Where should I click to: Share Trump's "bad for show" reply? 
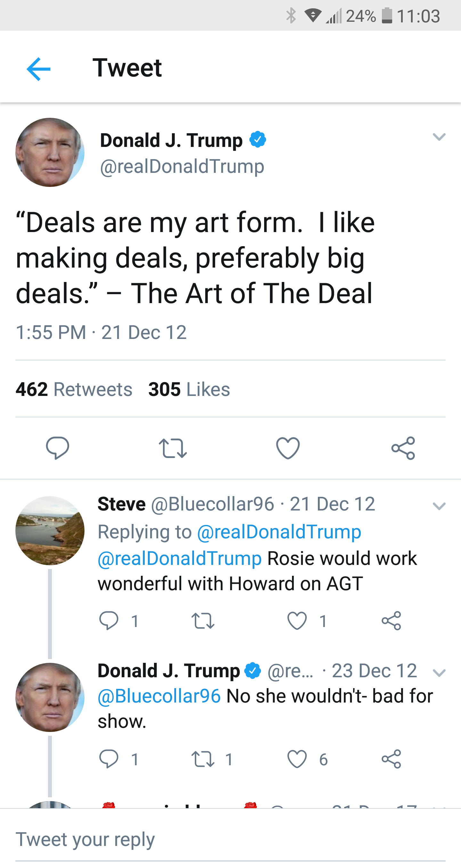(391, 759)
